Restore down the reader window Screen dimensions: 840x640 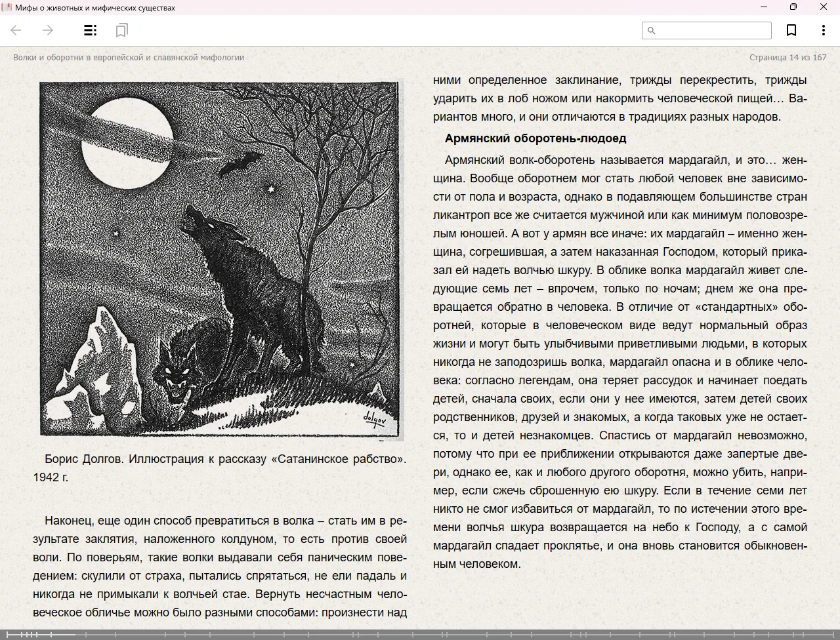click(793, 7)
